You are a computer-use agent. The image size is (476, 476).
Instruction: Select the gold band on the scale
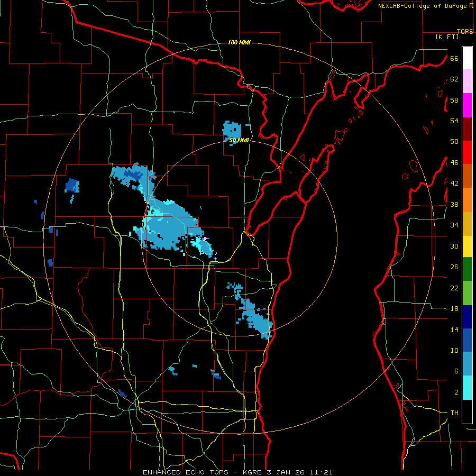[467, 224]
